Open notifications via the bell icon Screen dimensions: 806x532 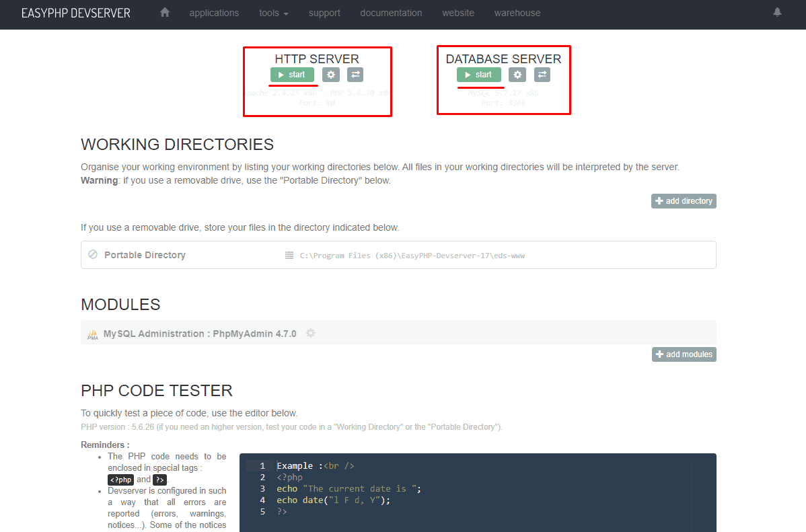777,12
